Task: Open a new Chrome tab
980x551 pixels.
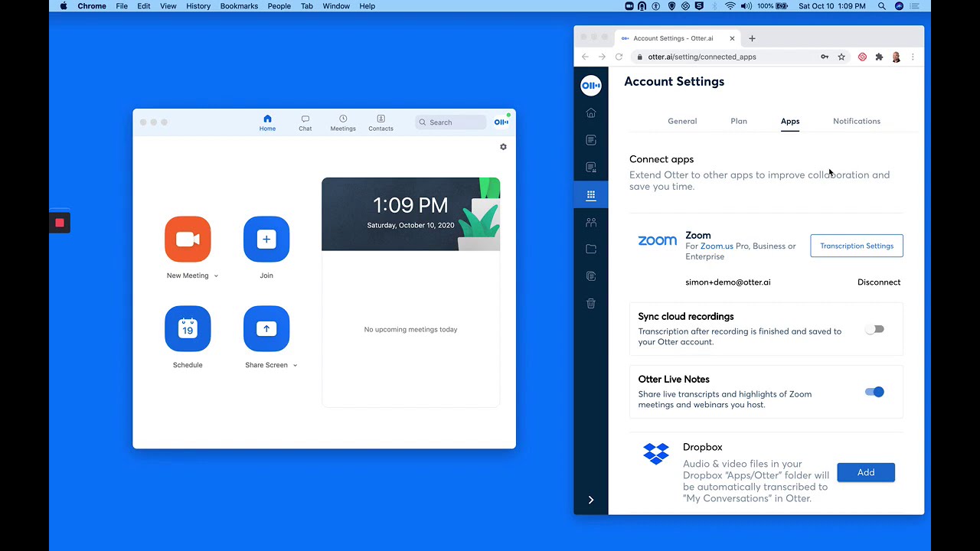Action: (752, 38)
